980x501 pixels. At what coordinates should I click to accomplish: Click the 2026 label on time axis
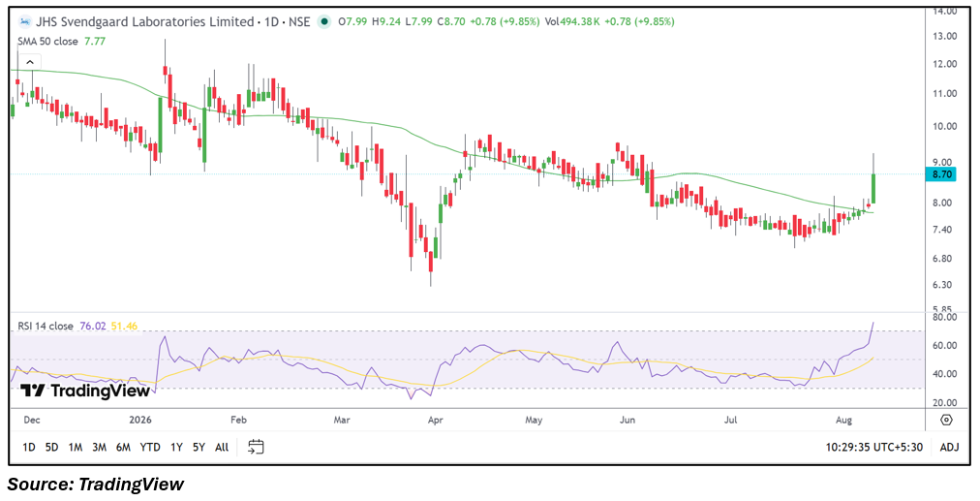pyautogui.click(x=140, y=420)
